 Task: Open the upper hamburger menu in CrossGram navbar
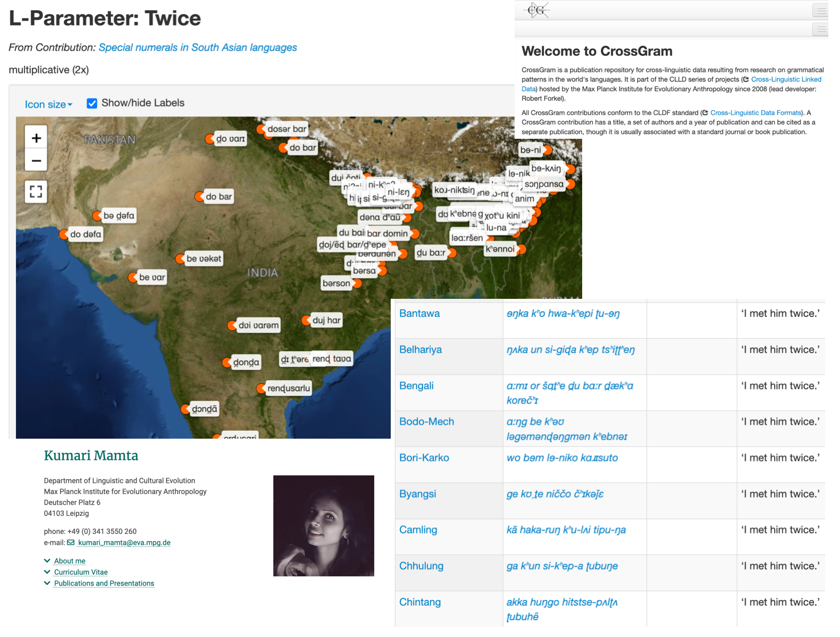820,10
